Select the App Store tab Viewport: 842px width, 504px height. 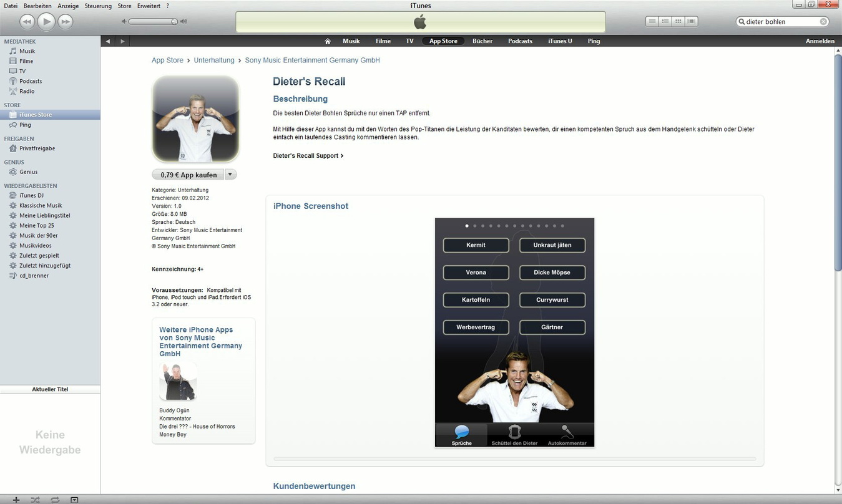pos(443,41)
